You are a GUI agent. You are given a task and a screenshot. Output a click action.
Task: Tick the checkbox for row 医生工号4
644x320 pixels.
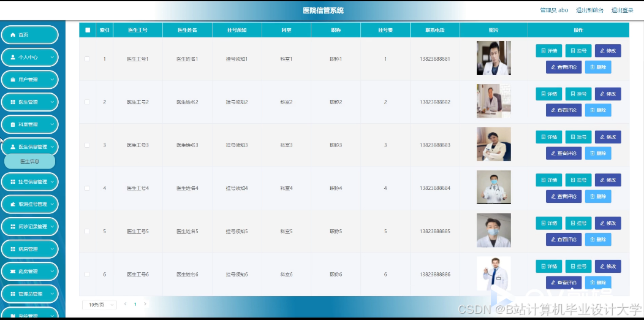pos(87,188)
